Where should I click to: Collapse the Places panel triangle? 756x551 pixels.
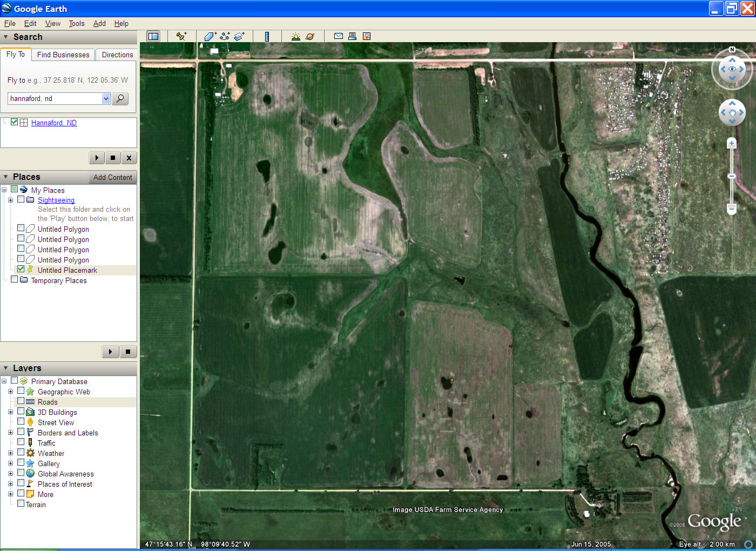(x=6, y=177)
